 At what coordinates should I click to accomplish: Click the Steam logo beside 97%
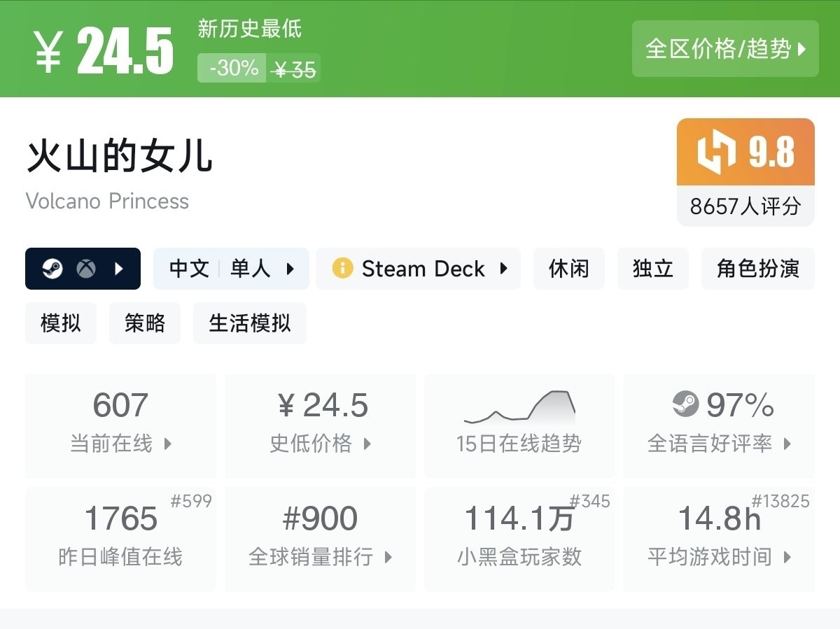(x=685, y=404)
